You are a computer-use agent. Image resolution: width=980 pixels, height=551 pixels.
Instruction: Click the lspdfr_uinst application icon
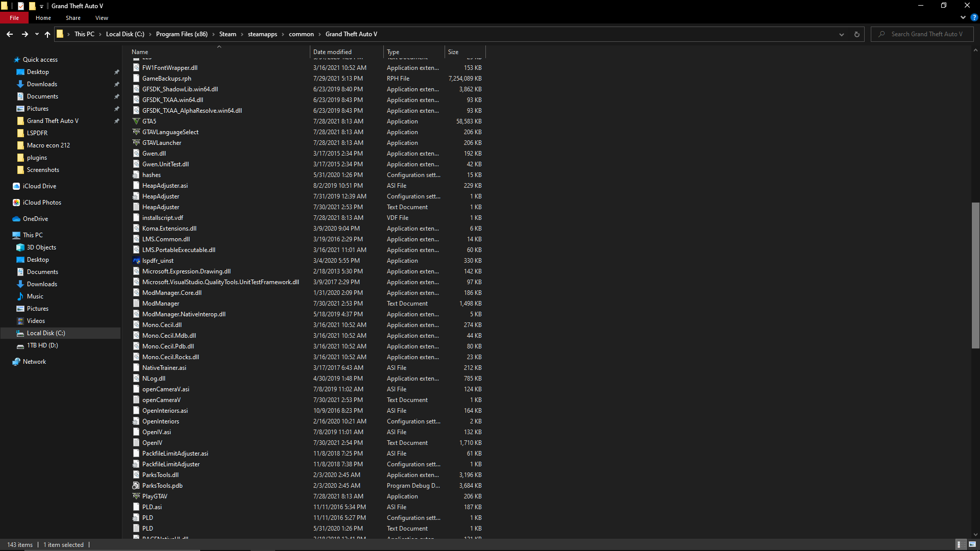[x=136, y=261]
